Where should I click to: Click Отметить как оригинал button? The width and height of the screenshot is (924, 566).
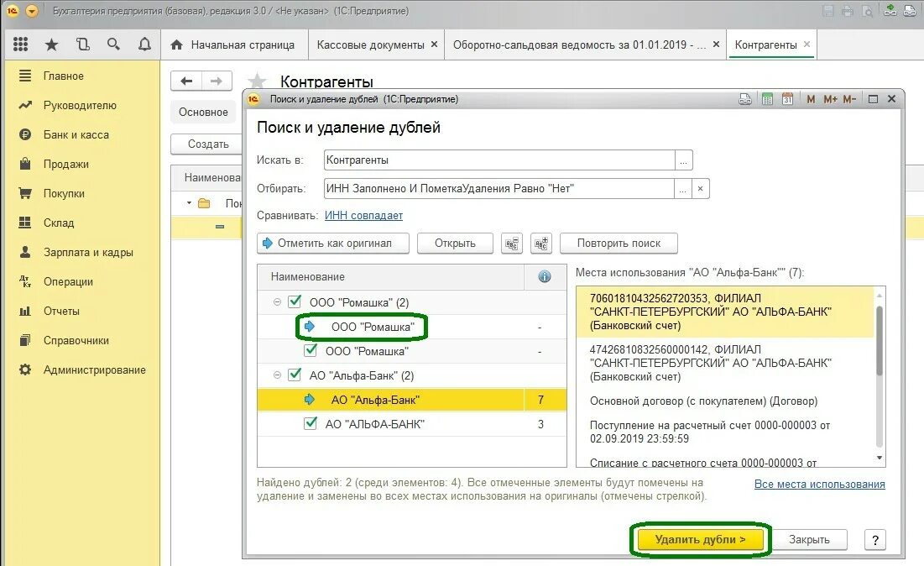(333, 243)
